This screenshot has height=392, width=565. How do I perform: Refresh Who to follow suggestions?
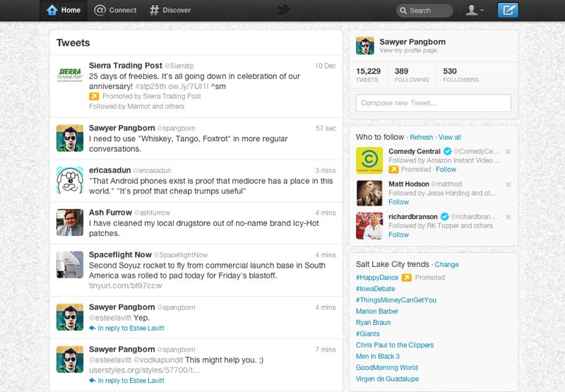[421, 137]
